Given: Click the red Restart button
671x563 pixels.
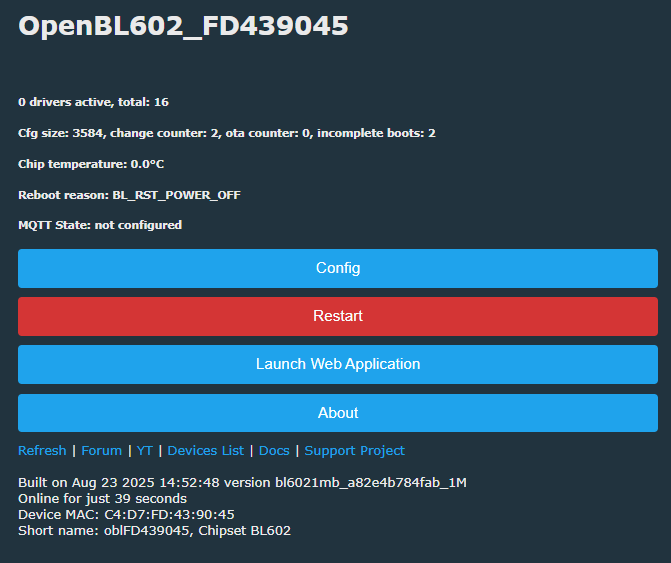Looking at the screenshot, I should [x=338, y=316].
